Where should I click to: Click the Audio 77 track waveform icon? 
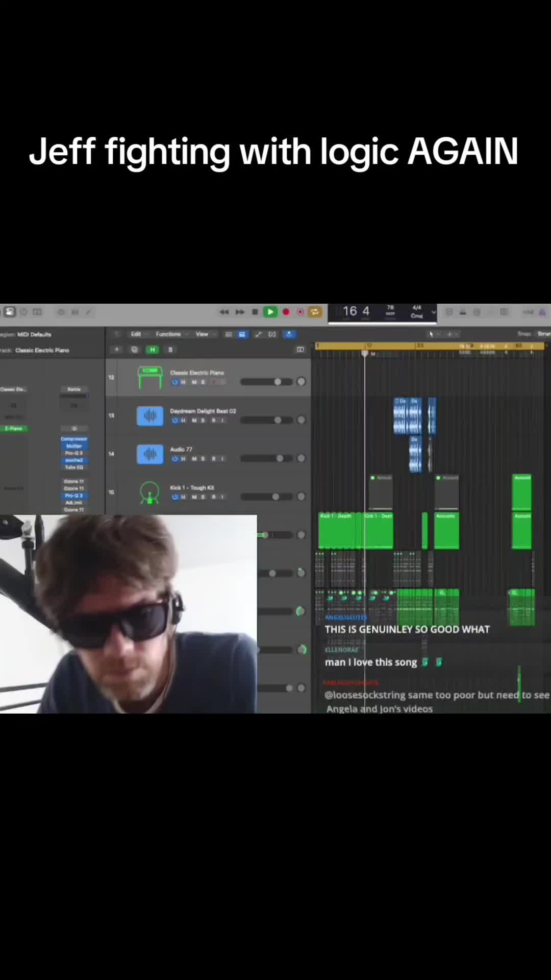coord(150,454)
